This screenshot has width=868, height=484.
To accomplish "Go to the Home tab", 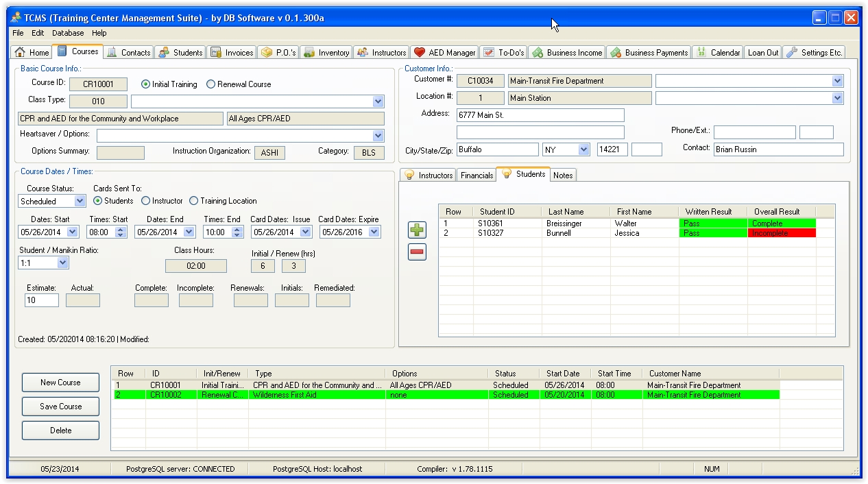I will (x=32, y=53).
